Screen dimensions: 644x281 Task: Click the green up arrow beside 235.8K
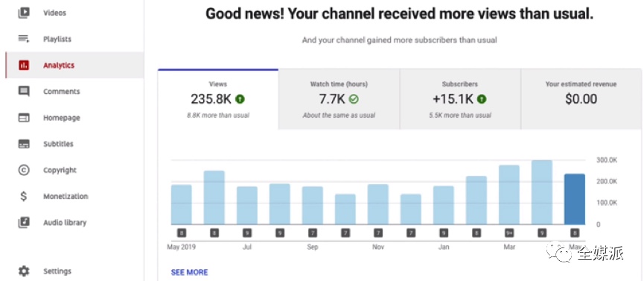pyautogui.click(x=240, y=99)
